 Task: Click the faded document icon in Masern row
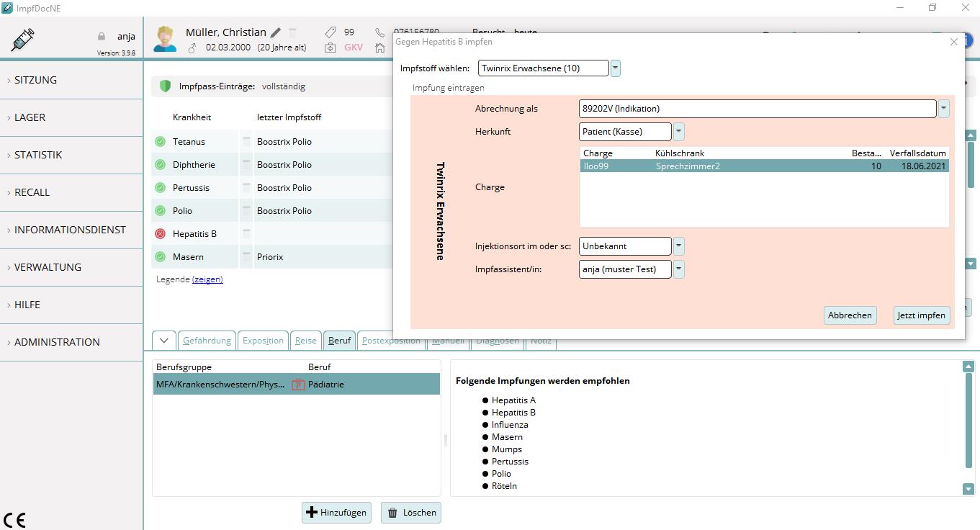tap(246, 257)
